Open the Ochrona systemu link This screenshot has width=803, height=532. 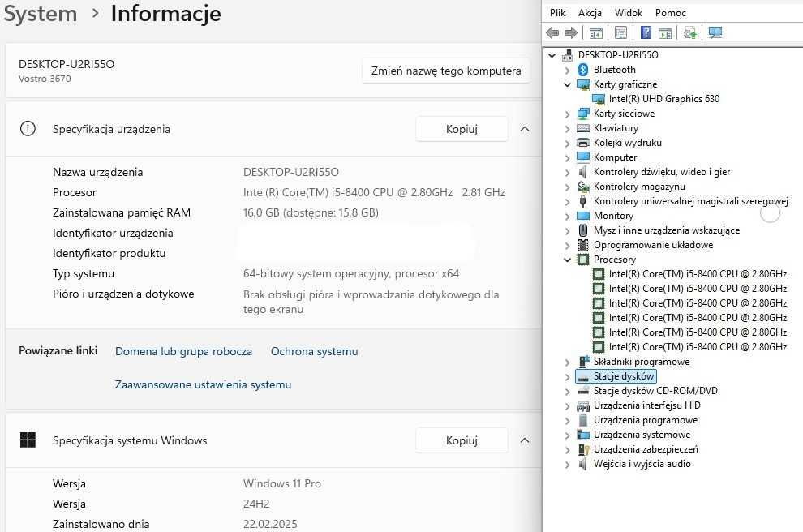(314, 351)
